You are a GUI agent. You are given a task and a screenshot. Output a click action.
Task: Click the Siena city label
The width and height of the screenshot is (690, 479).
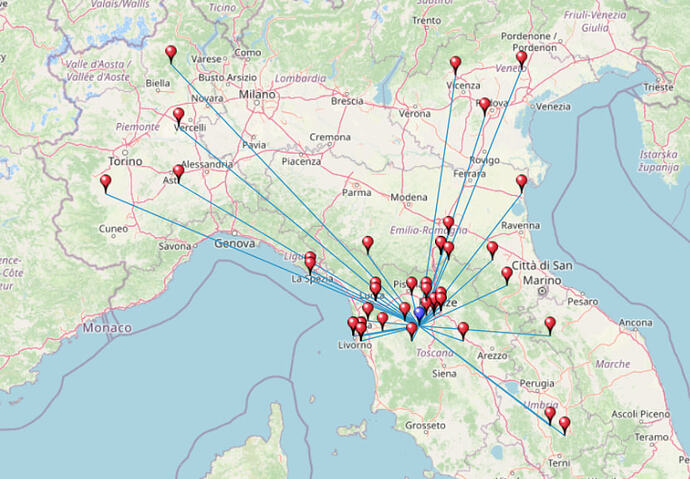point(444,374)
